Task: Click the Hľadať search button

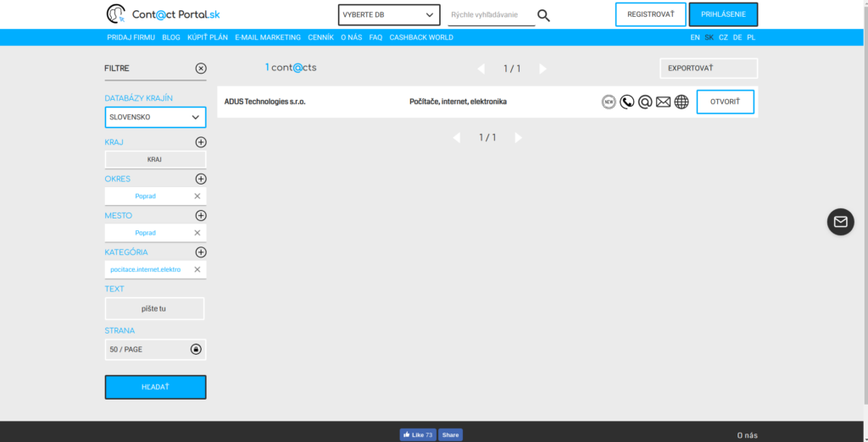Action: click(x=155, y=387)
